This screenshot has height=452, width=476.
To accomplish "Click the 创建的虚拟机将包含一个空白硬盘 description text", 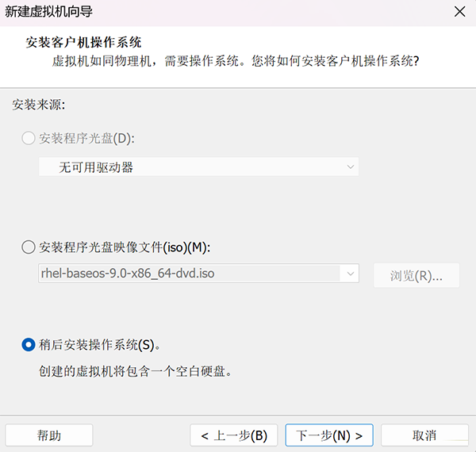I will (136, 371).
